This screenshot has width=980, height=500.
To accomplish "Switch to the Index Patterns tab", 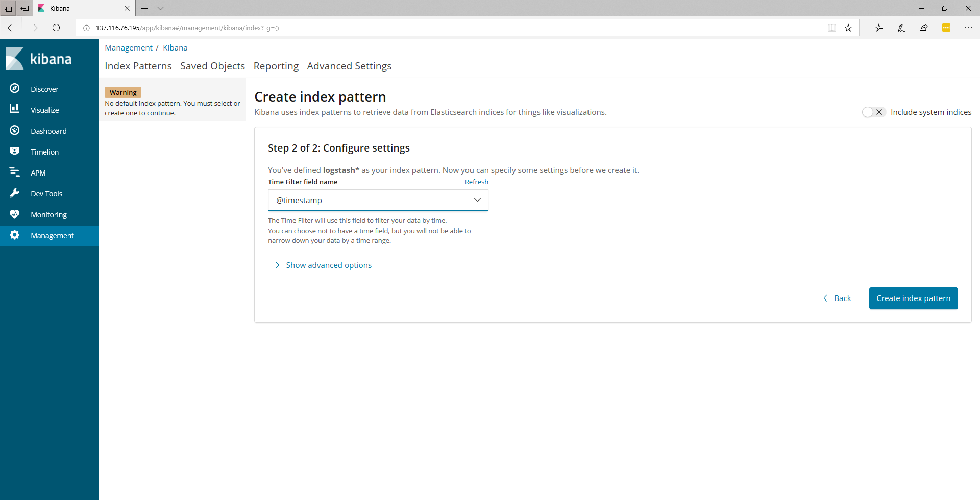I will [138, 66].
